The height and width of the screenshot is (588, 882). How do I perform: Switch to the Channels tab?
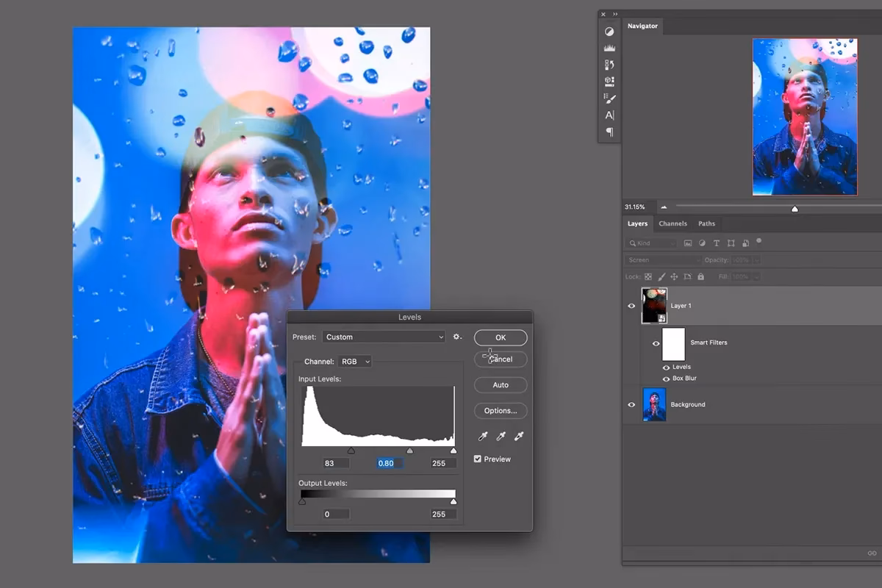point(673,223)
